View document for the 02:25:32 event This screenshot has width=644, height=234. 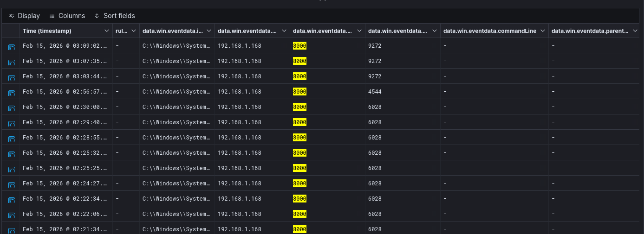pos(12,153)
